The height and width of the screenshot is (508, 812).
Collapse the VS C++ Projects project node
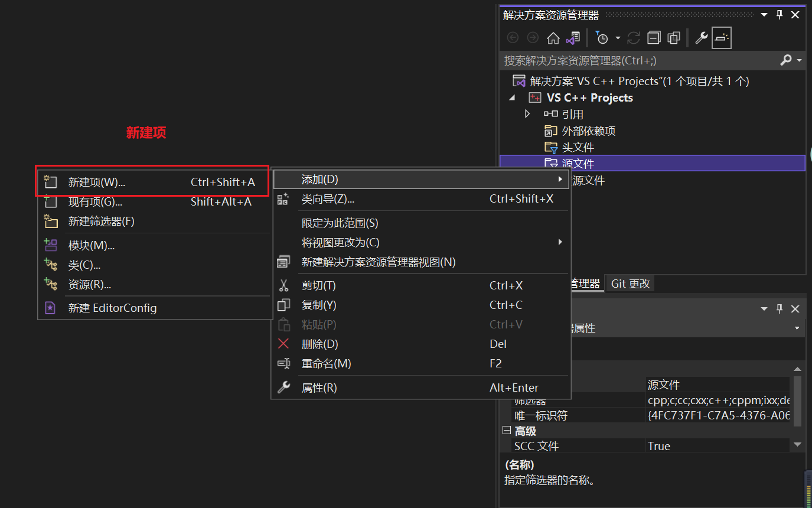click(x=511, y=97)
